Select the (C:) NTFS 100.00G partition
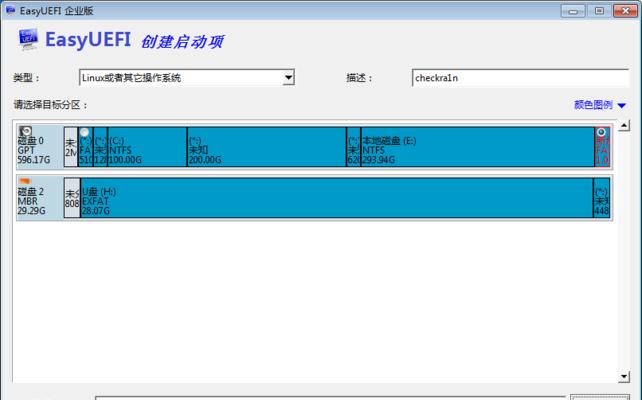Image resolution: width=642 pixels, height=400 pixels. coord(147,147)
